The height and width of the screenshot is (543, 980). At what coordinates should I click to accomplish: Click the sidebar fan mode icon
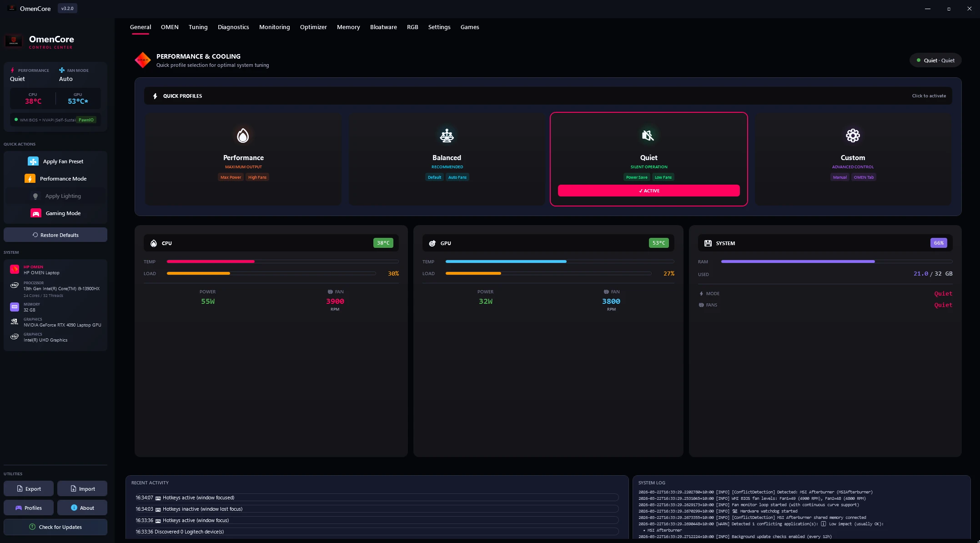pyautogui.click(x=62, y=70)
